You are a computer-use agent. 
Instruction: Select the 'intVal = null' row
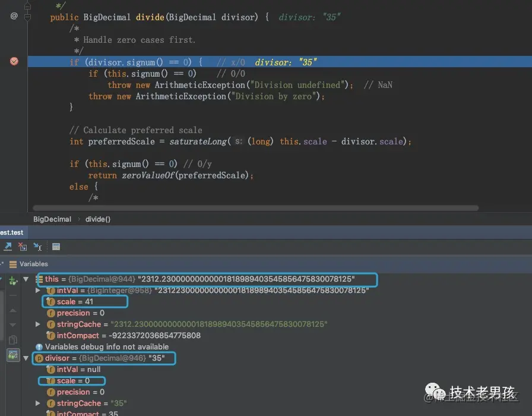pyautogui.click(x=73, y=370)
